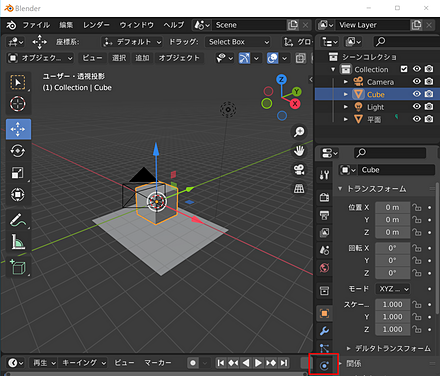
Task: Click the 位置 X value field
Action: click(x=392, y=207)
